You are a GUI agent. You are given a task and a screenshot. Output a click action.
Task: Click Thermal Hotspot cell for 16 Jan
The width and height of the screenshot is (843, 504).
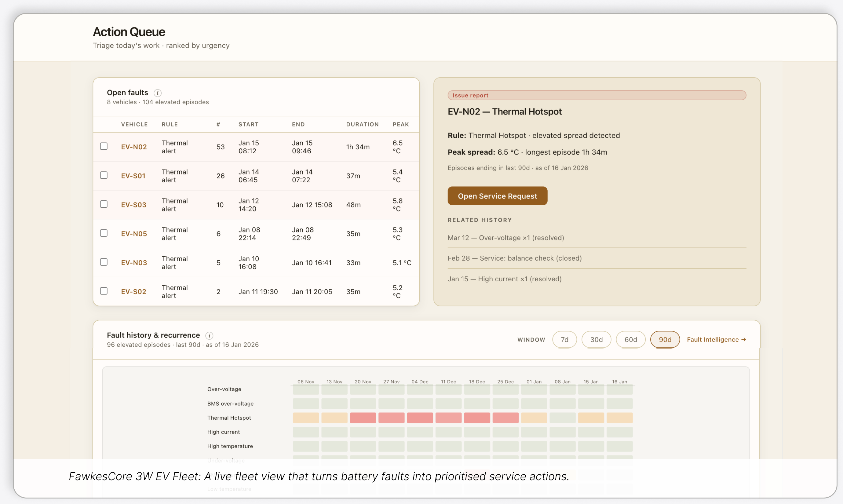coord(620,418)
